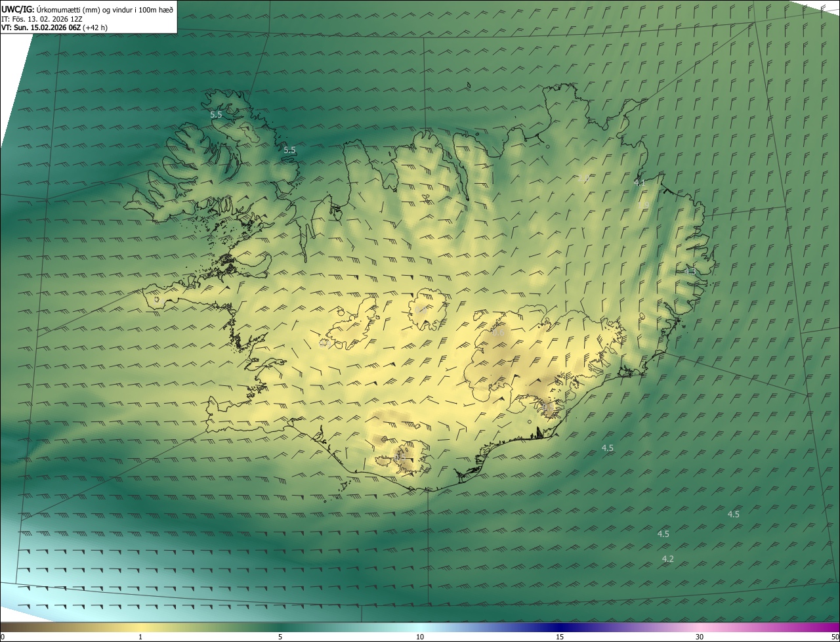
Task: Click the '(+42 h)' forecast offset text
Action: 96,28
